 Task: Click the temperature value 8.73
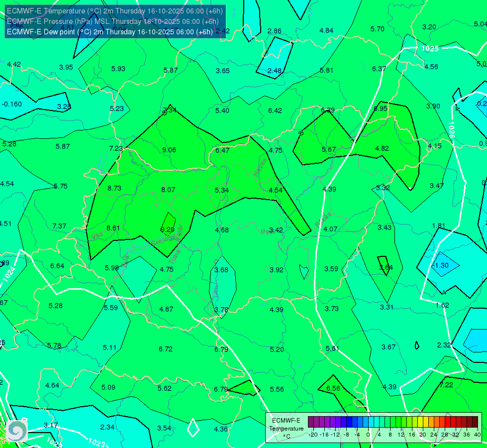click(114, 188)
